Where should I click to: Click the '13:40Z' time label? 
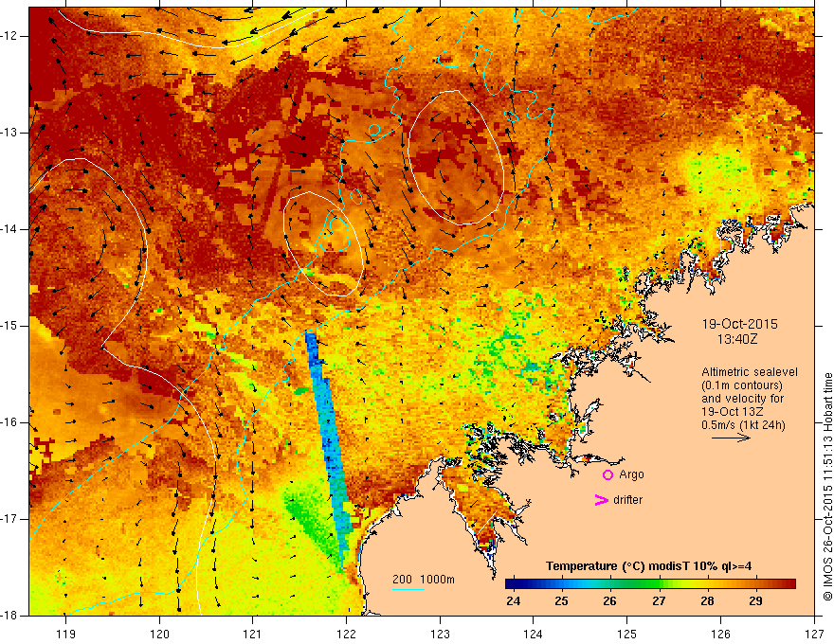coord(737,339)
